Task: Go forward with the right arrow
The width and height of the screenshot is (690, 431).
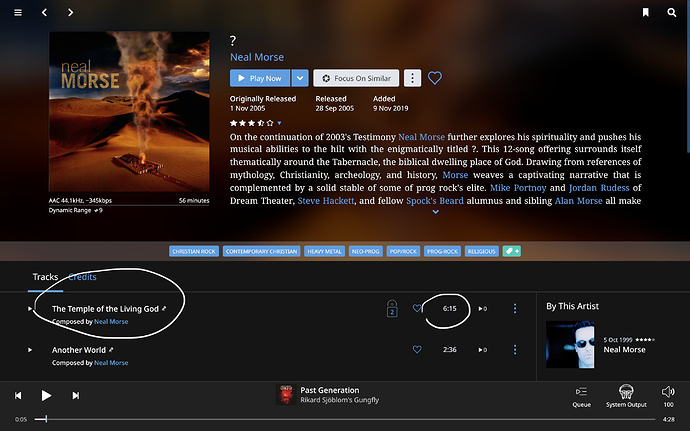Action: tap(70, 12)
